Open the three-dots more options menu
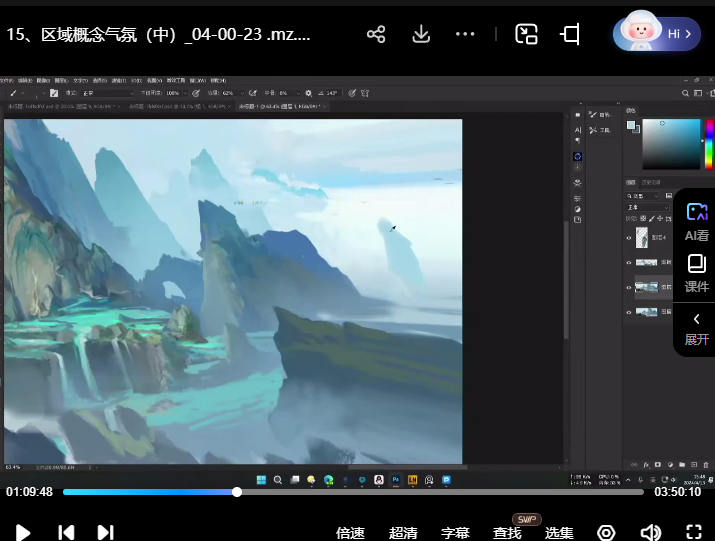 465,34
